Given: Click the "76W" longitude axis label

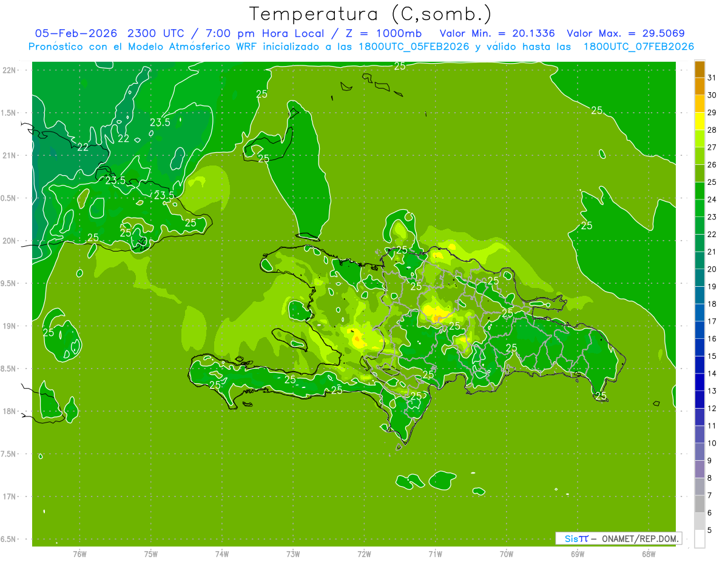Looking at the screenshot, I should [x=79, y=554].
